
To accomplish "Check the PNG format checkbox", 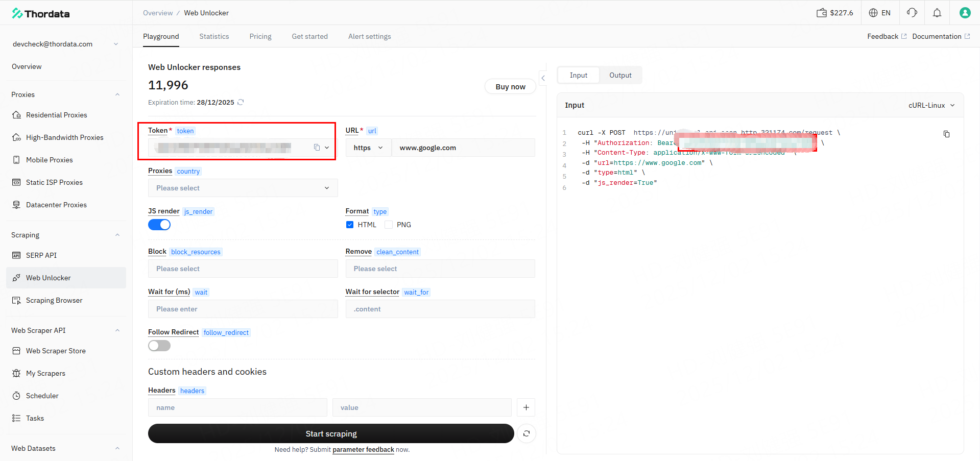I will pyautogui.click(x=389, y=225).
